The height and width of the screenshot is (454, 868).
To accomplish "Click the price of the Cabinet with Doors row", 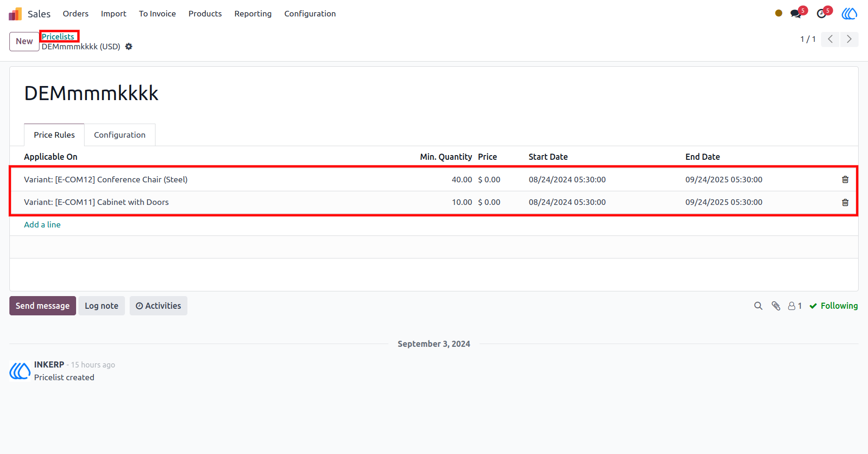I will pos(489,202).
